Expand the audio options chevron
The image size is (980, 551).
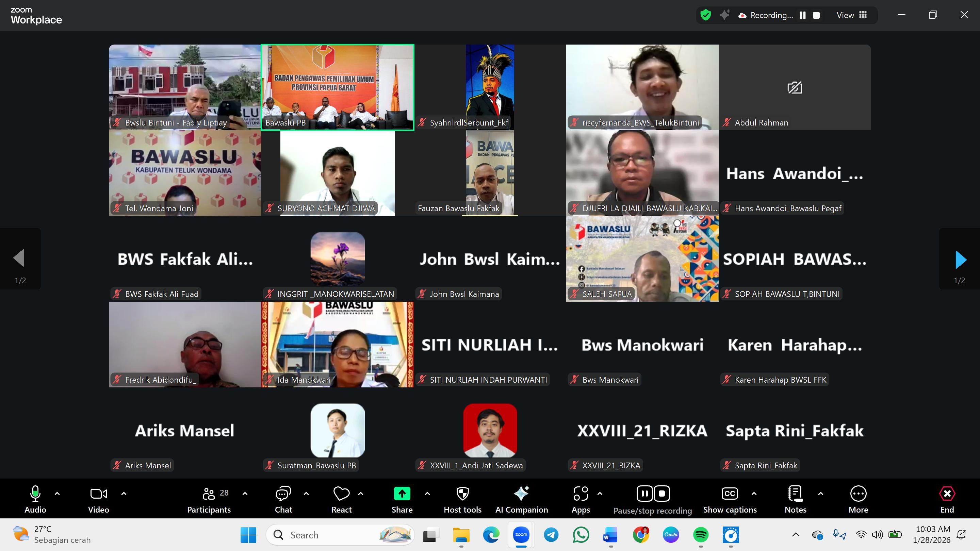click(57, 494)
